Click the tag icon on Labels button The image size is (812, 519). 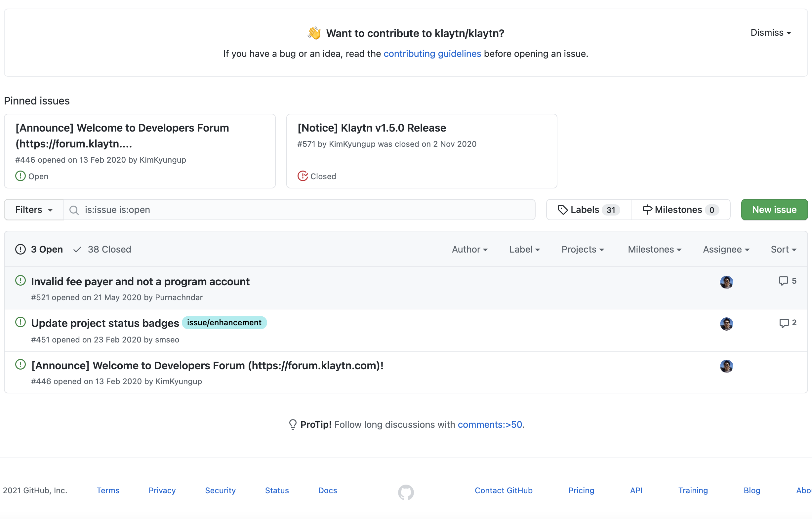pyautogui.click(x=562, y=210)
